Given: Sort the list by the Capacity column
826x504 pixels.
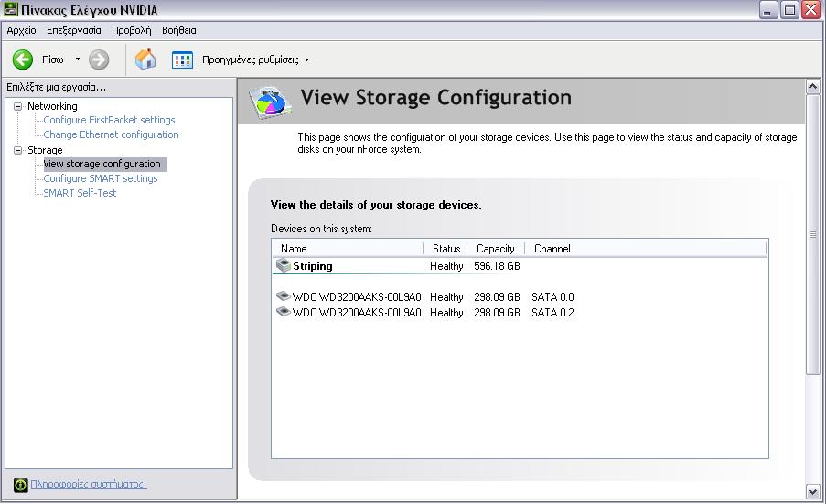Looking at the screenshot, I should (496, 249).
